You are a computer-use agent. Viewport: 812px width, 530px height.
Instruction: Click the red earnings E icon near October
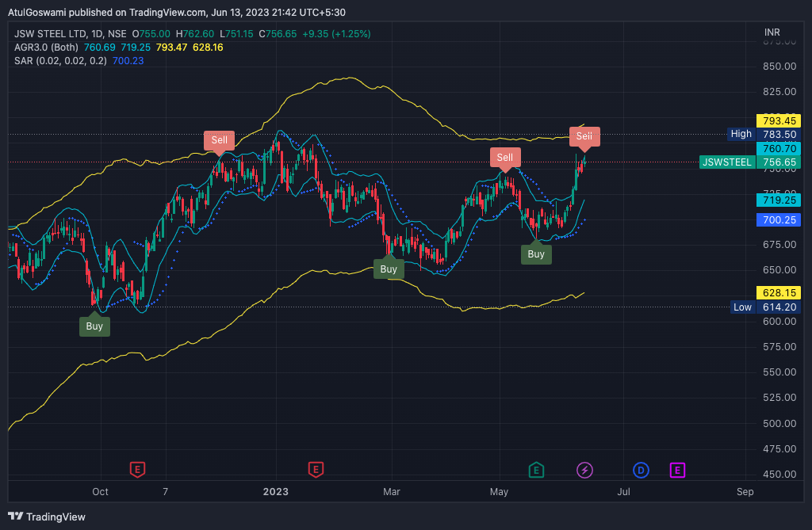click(x=137, y=470)
